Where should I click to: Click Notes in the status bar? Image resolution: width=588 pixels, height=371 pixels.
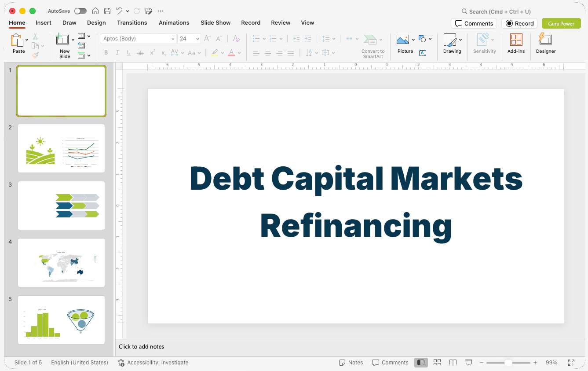coord(351,363)
